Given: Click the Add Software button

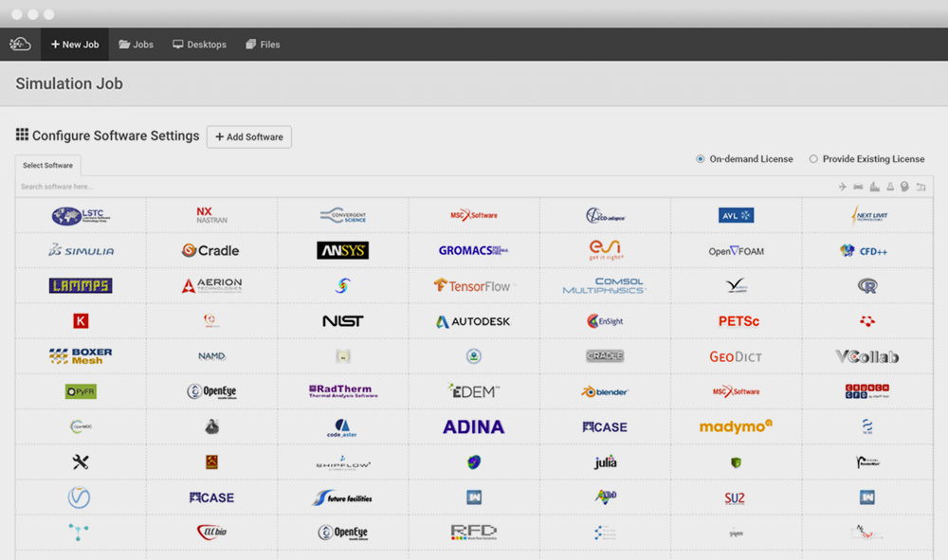Looking at the screenshot, I should pyautogui.click(x=249, y=136).
